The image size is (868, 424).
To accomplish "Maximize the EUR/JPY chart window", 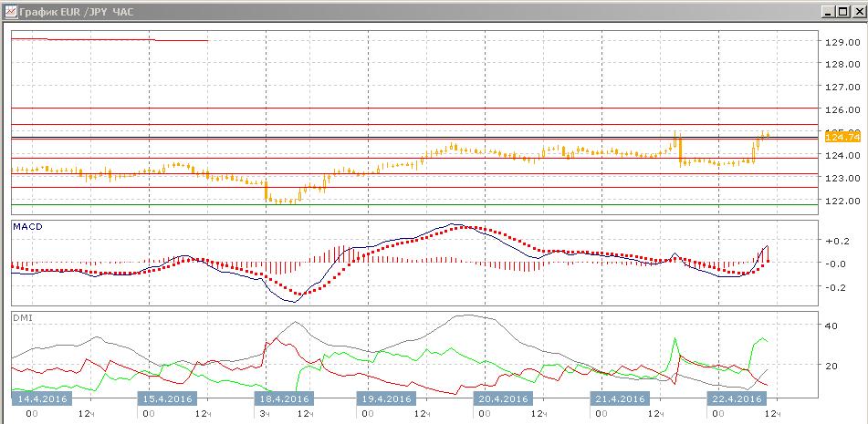I will (842, 11).
